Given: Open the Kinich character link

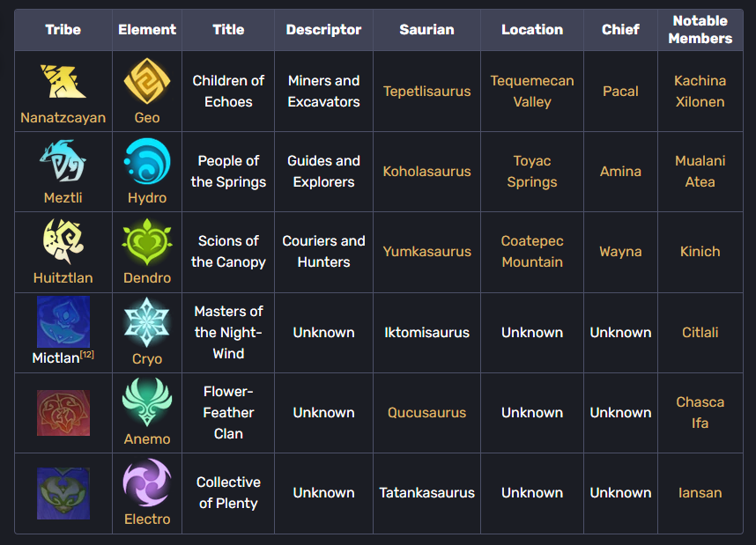Looking at the screenshot, I should (x=700, y=252).
